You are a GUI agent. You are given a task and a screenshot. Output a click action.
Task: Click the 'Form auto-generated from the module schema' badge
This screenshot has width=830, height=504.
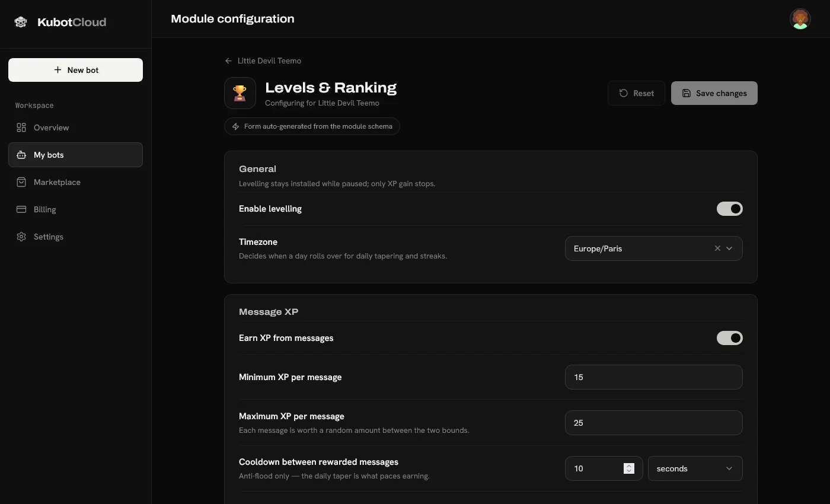point(312,126)
